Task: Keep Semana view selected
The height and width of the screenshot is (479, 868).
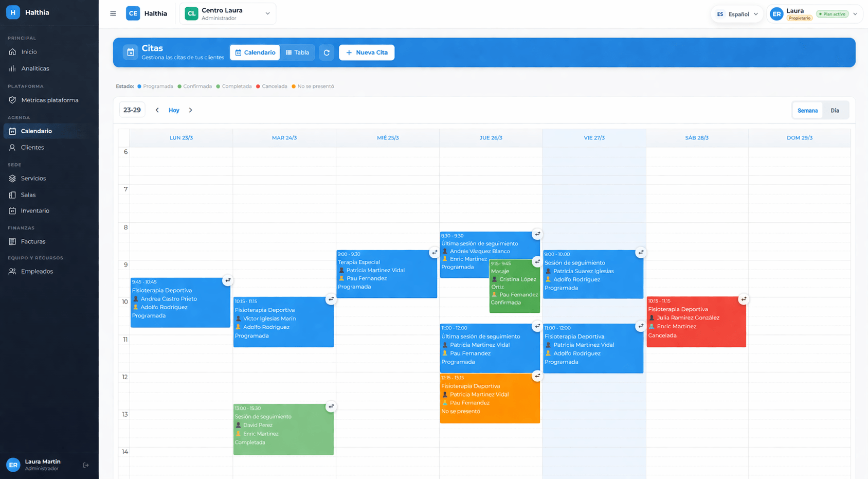Action: click(807, 110)
